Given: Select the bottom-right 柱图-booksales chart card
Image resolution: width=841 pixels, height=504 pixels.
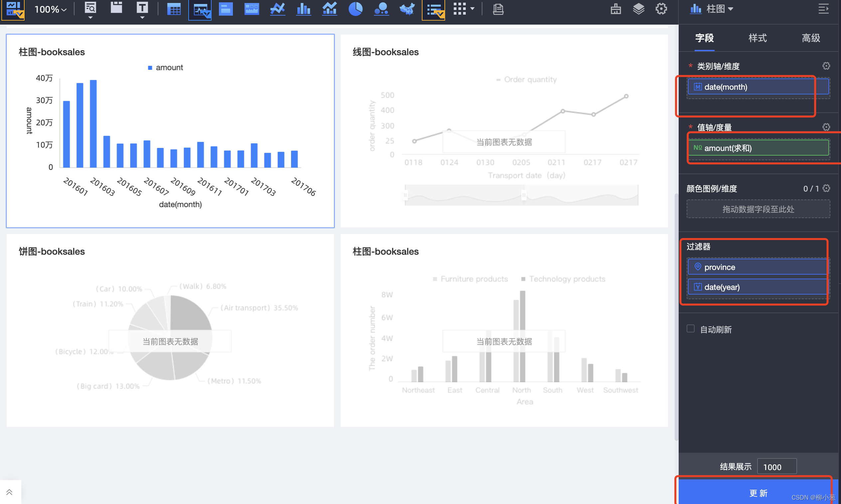Looking at the screenshot, I should tap(504, 330).
